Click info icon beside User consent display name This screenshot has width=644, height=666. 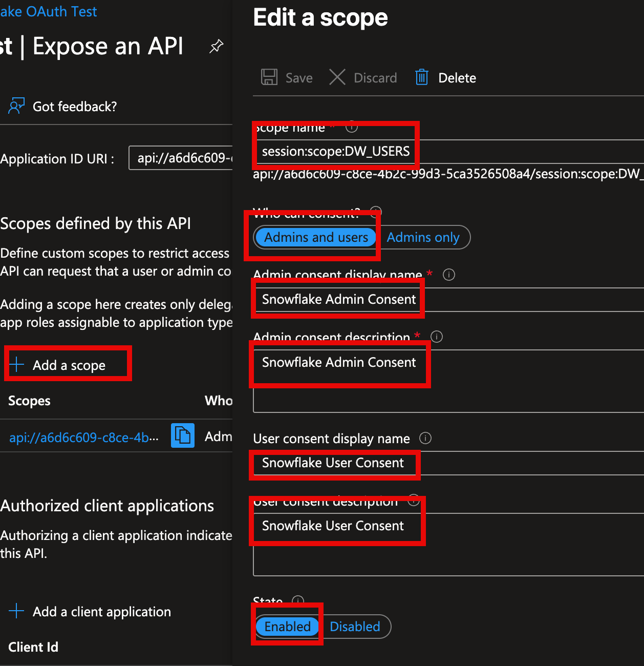click(425, 438)
